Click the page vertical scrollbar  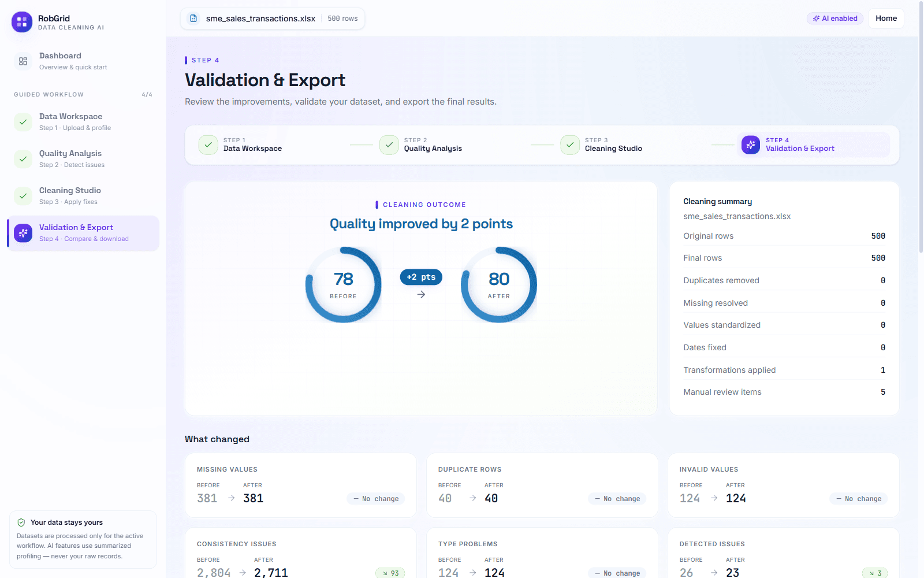pos(921,127)
